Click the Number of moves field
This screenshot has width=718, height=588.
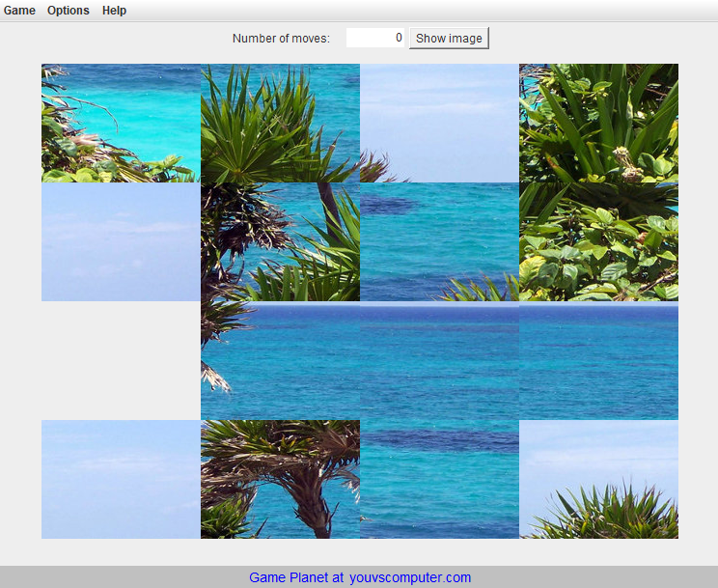click(x=375, y=38)
